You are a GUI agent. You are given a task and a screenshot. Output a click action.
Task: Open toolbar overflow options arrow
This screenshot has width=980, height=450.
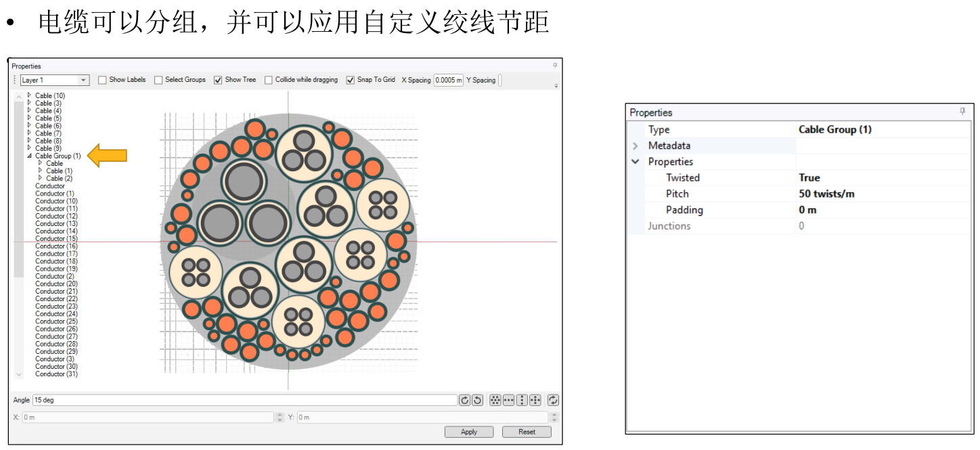click(x=556, y=86)
